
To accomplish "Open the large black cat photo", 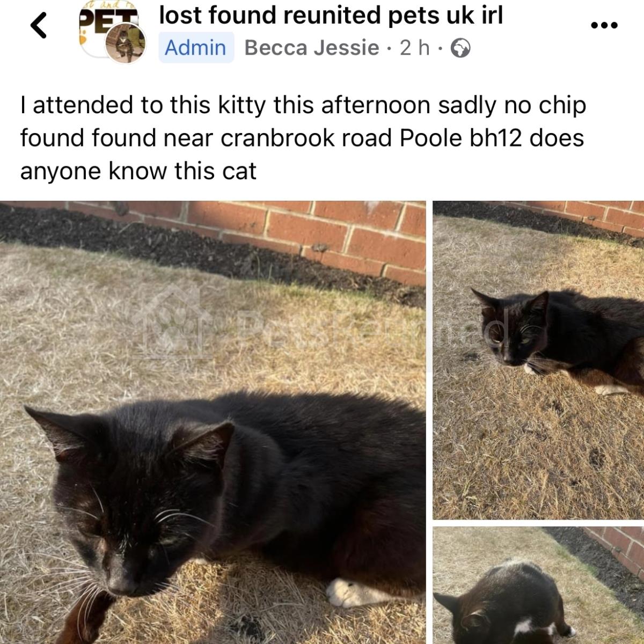I will click(x=213, y=422).
